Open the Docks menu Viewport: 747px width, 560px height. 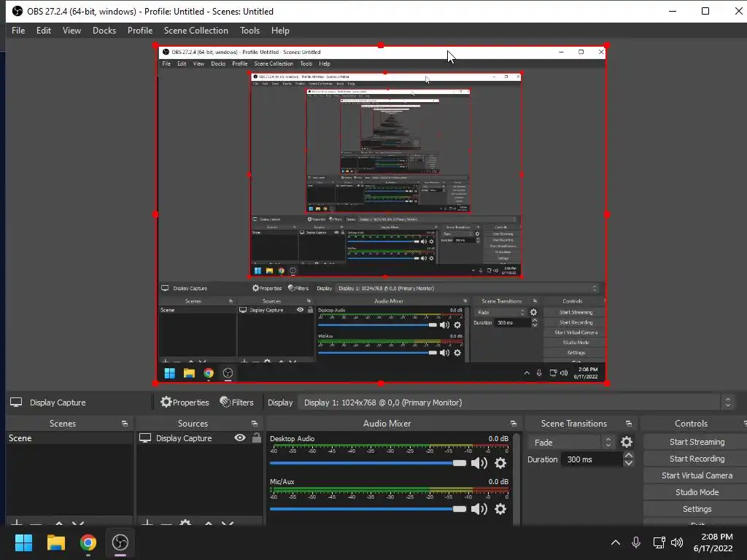click(104, 31)
